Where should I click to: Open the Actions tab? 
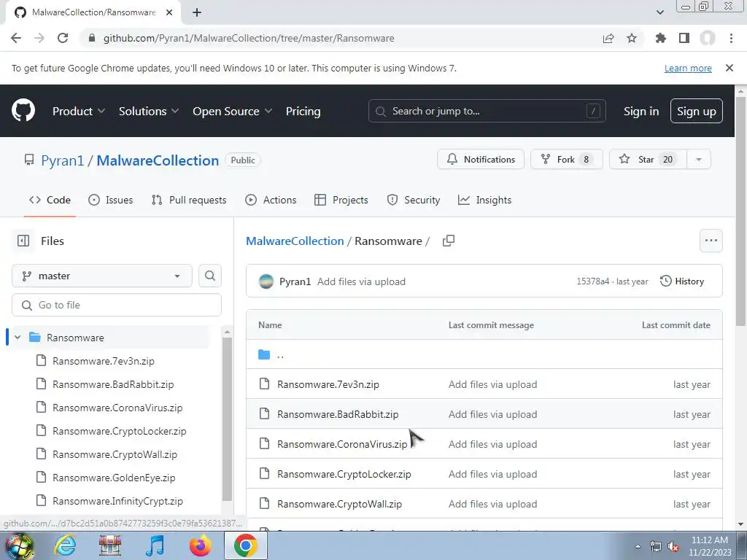tap(271, 200)
